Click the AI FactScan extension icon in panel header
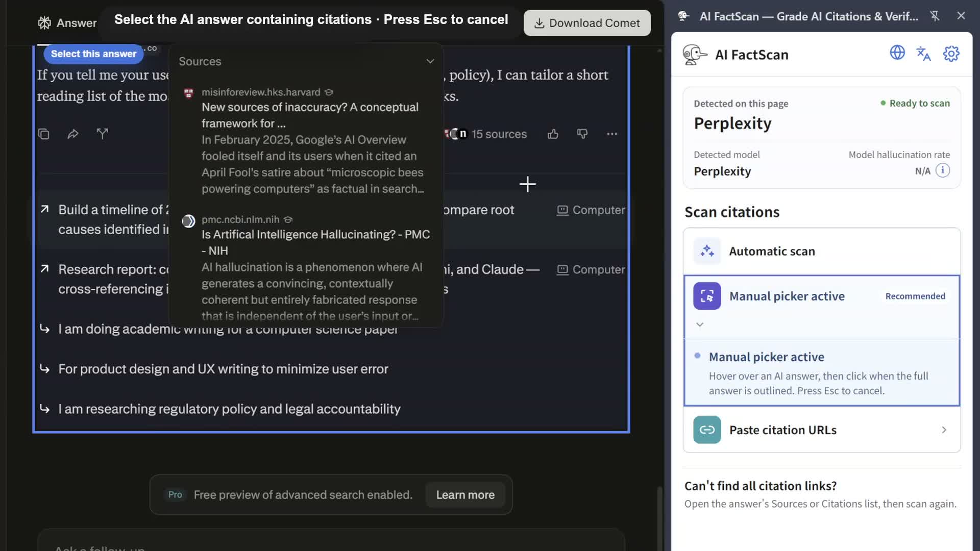Image resolution: width=980 pixels, height=551 pixels. point(683,16)
